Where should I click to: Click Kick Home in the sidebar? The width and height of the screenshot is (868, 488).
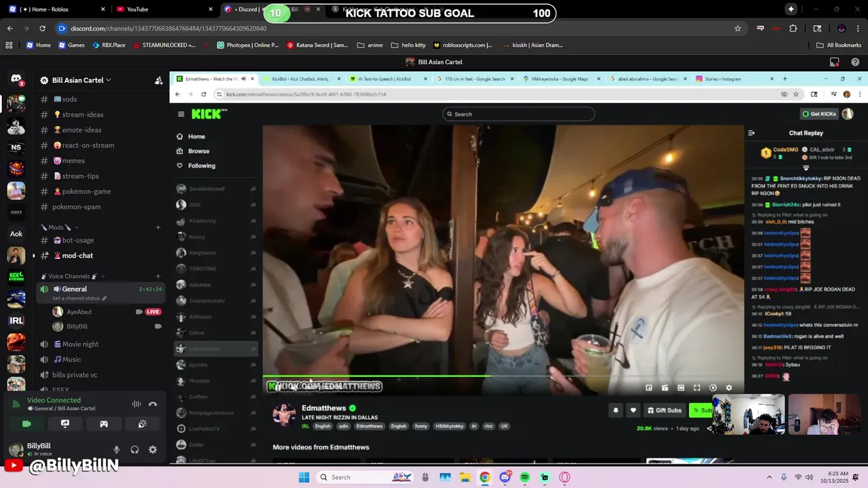click(x=197, y=136)
